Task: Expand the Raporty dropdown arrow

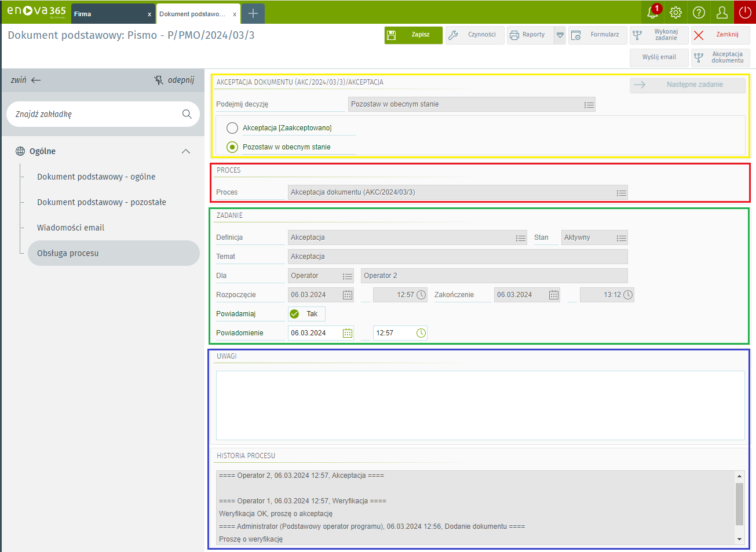Action: [x=560, y=35]
